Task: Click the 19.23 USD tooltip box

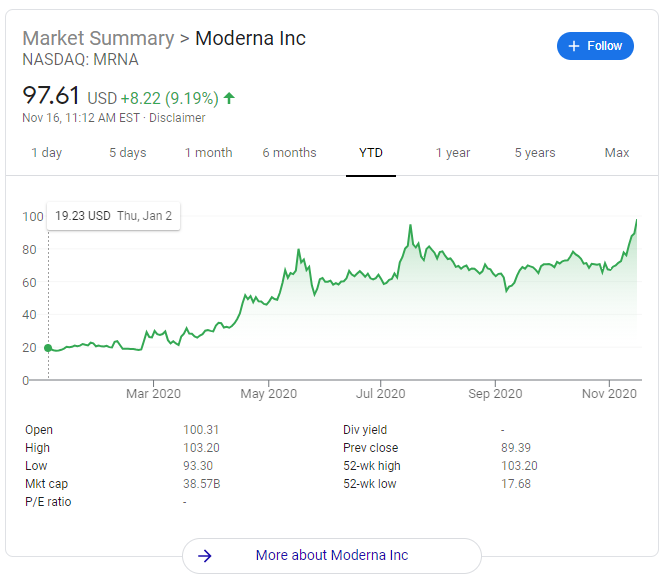Action: coord(113,216)
